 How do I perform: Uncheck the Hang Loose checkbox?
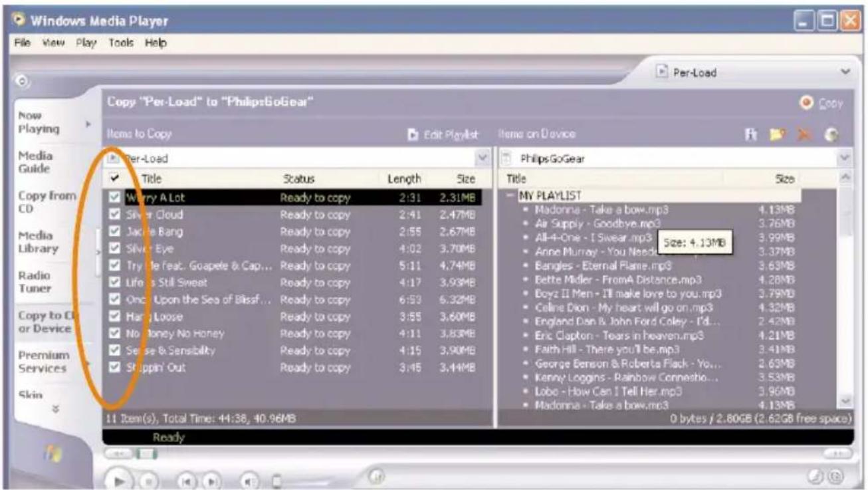[114, 316]
